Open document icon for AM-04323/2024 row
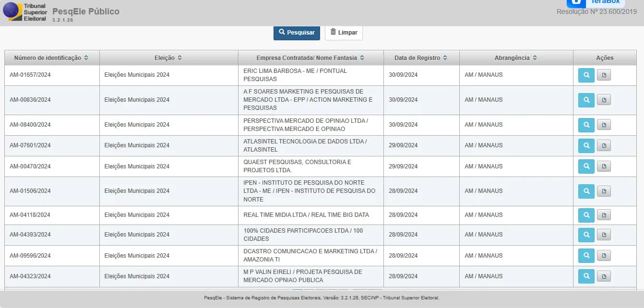The height and width of the screenshot is (308, 644). pyautogui.click(x=604, y=276)
